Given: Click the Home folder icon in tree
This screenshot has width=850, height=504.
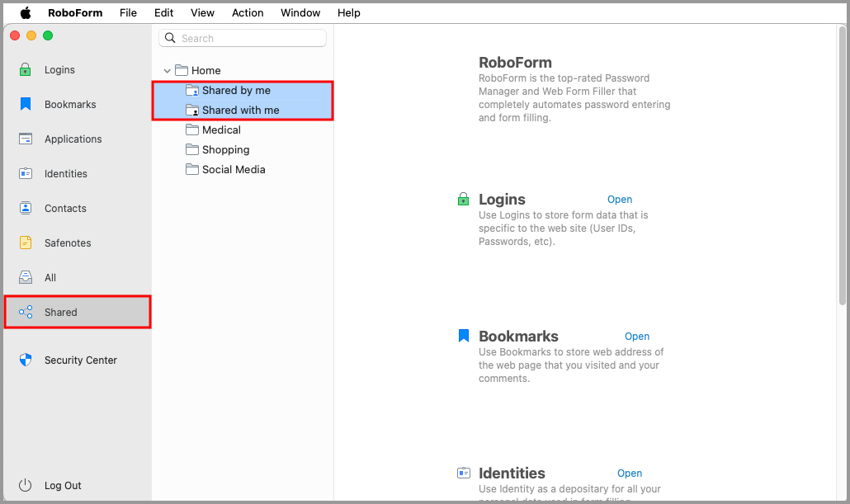Looking at the screenshot, I should tap(182, 70).
